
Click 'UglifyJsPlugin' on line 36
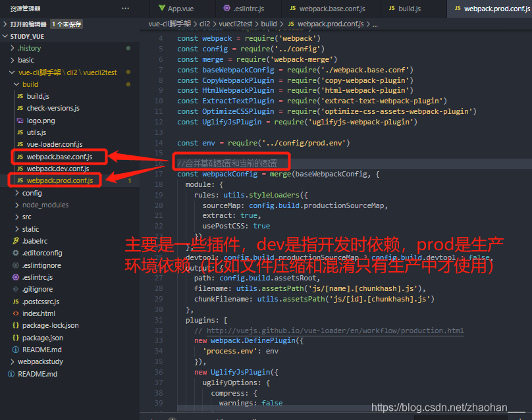240,372
